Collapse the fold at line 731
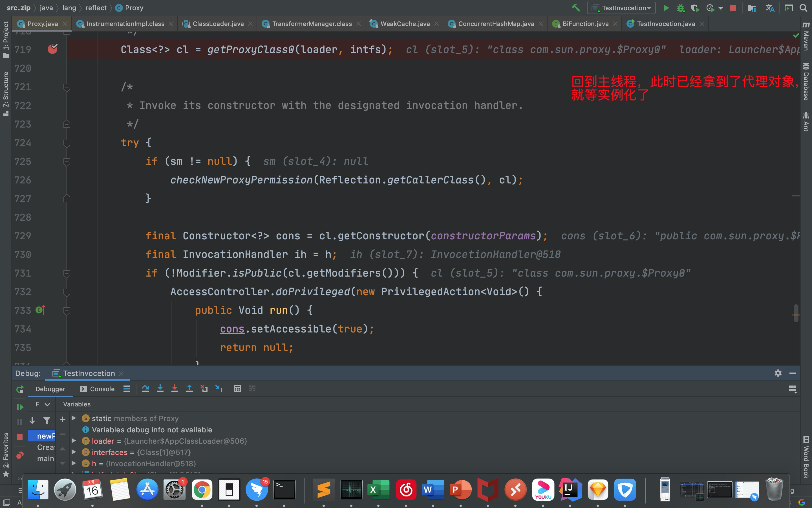The image size is (812, 508). pyautogui.click(x=67, y=273)
